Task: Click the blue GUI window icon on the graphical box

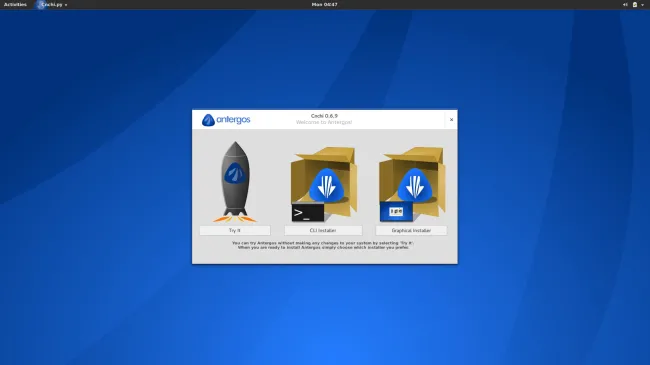Action: [x=396, y=212]
